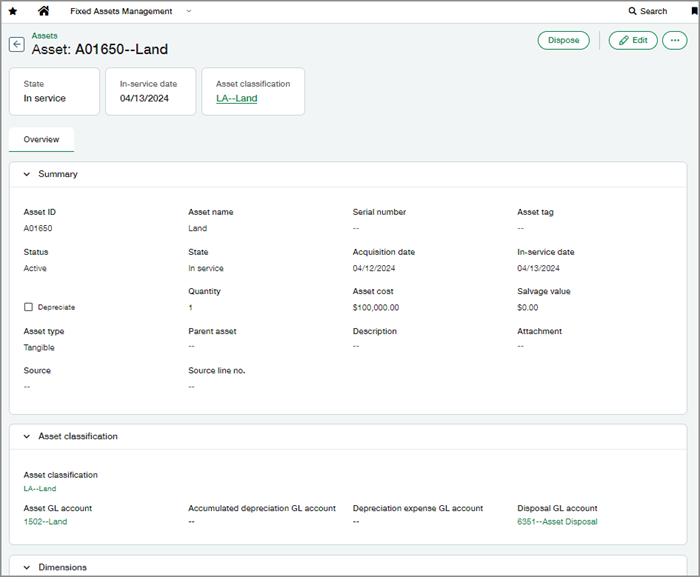Select the Overview tab
700x577 pixels.
pyautogui.click(x=42, y=139)
